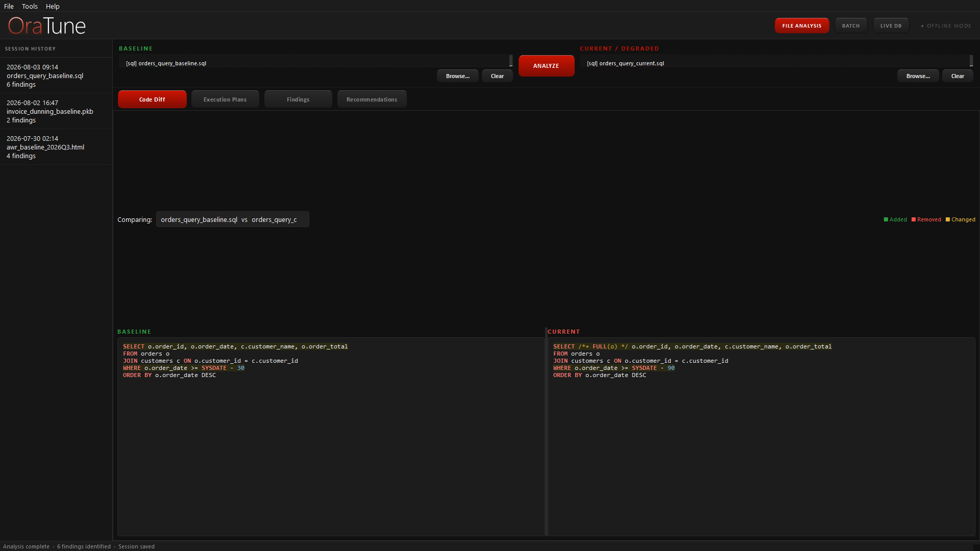Switch to Live DB mode
Viewport: 980px width, 551px height.
click(891, 26)
